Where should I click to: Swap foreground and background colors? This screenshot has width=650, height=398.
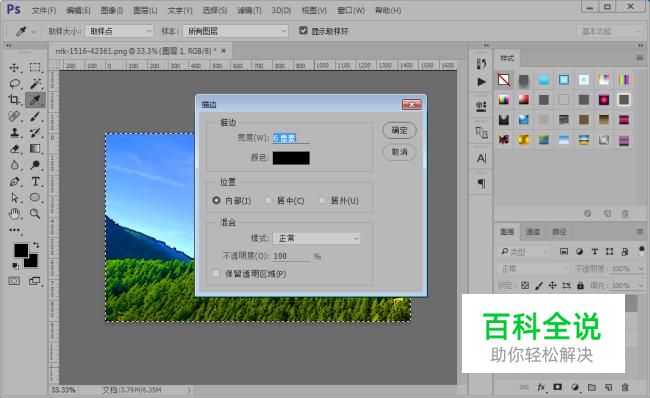[x=36, y=245]
